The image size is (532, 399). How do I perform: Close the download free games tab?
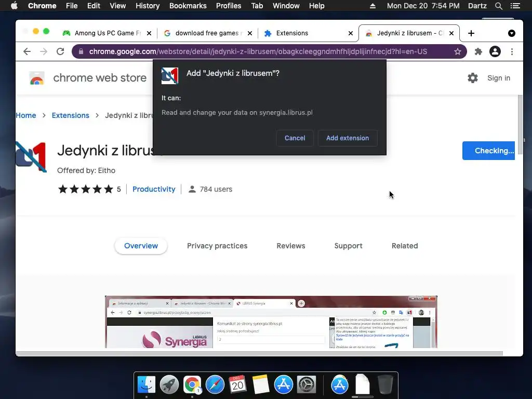tap(250, 33)
